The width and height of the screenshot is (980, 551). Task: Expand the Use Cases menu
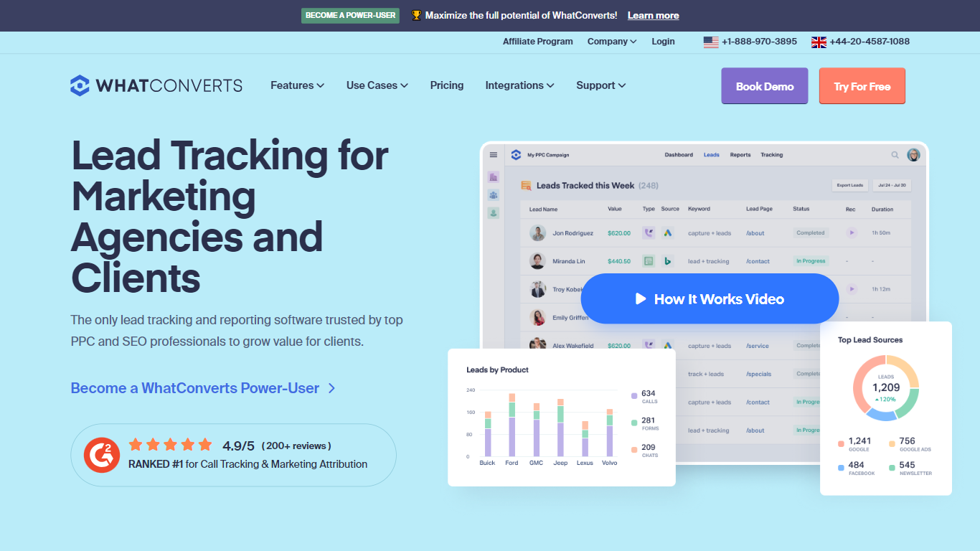(x=377, y=85)
